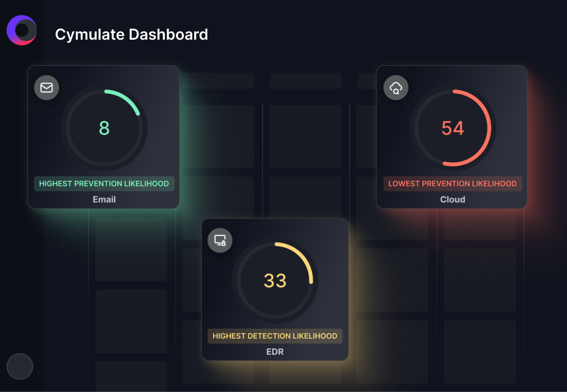
Task: Select the green gauge showing 8
Action: pyautogui.click(x=104, y=128)
